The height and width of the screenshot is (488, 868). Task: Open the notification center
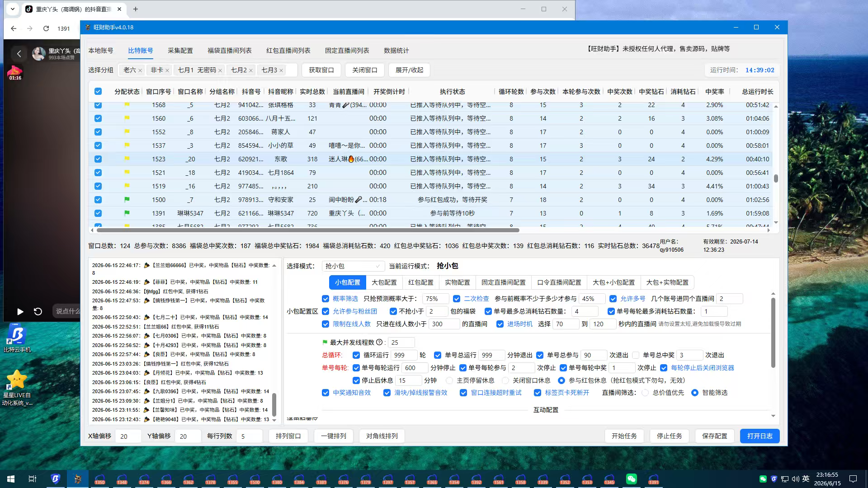point(853,479)
